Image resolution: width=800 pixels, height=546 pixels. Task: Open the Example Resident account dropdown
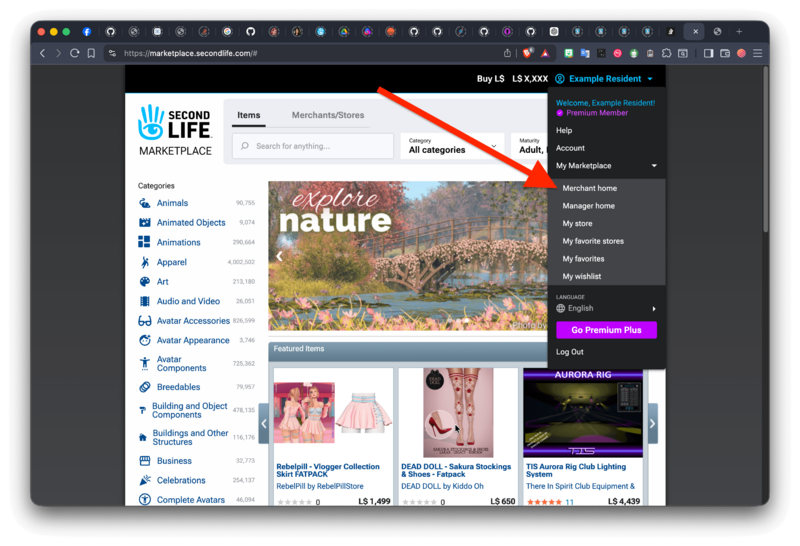click(x=604, y=79)
